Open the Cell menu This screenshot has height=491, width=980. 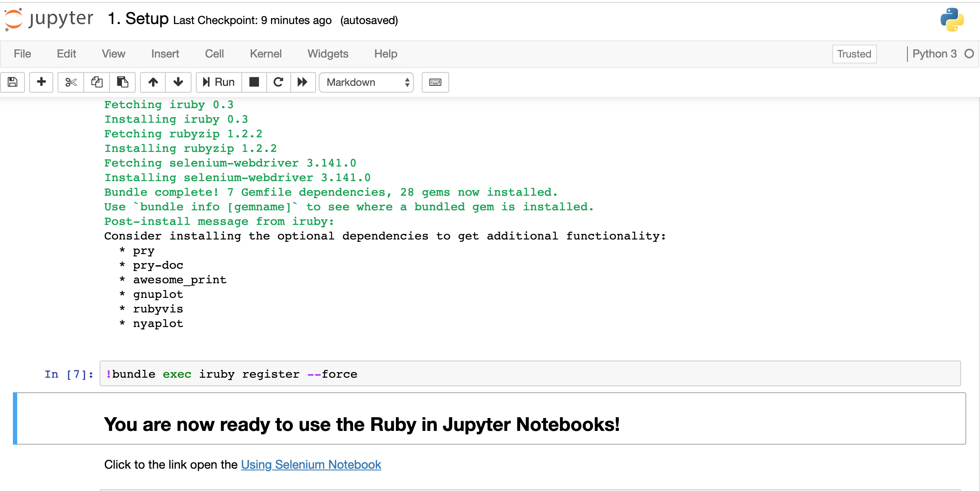point(214,54)
